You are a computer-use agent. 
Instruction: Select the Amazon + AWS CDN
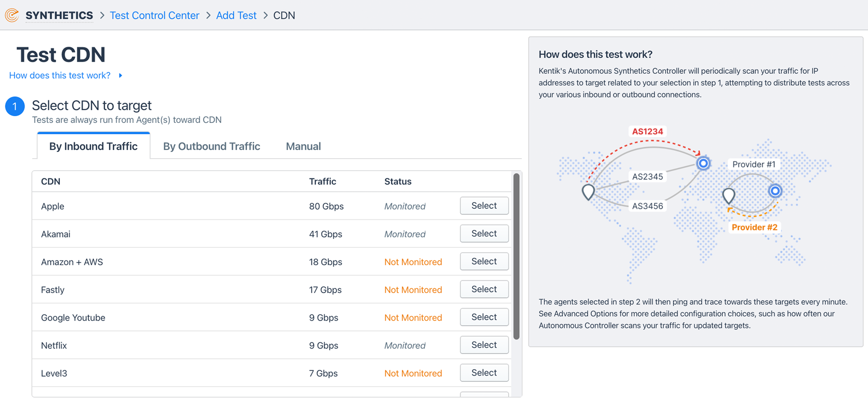tap(484, 261)
